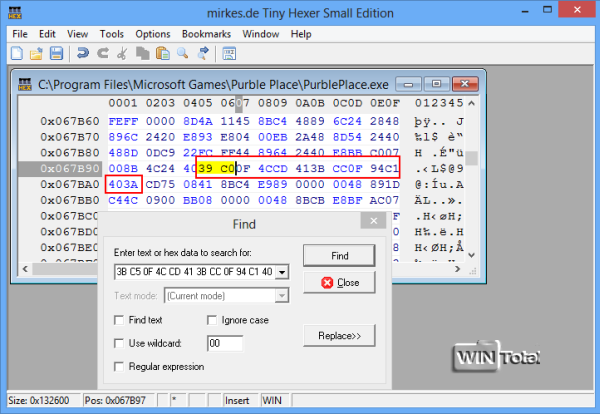Click the hex value 403A
The height and width of the screenshot is (414, 600).
[x=123, y=184]
